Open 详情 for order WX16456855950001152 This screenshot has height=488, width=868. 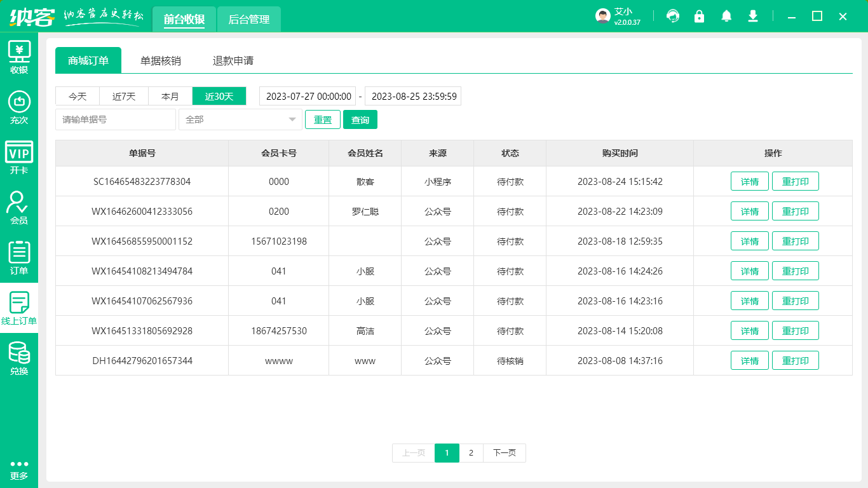(x=750, y=241)
